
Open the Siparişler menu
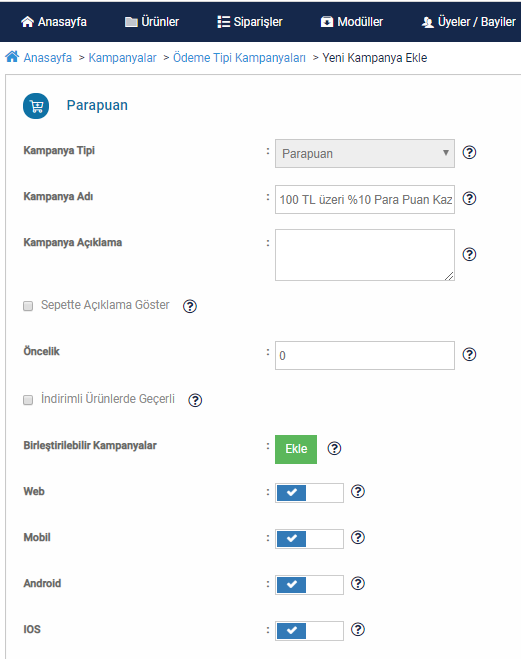[250, 21]
